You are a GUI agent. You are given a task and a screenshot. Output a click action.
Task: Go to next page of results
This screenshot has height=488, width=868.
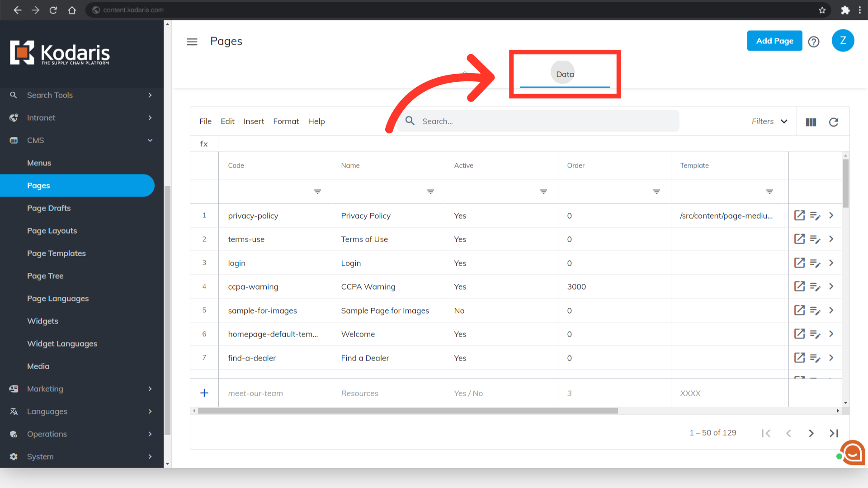click(811, 433)
